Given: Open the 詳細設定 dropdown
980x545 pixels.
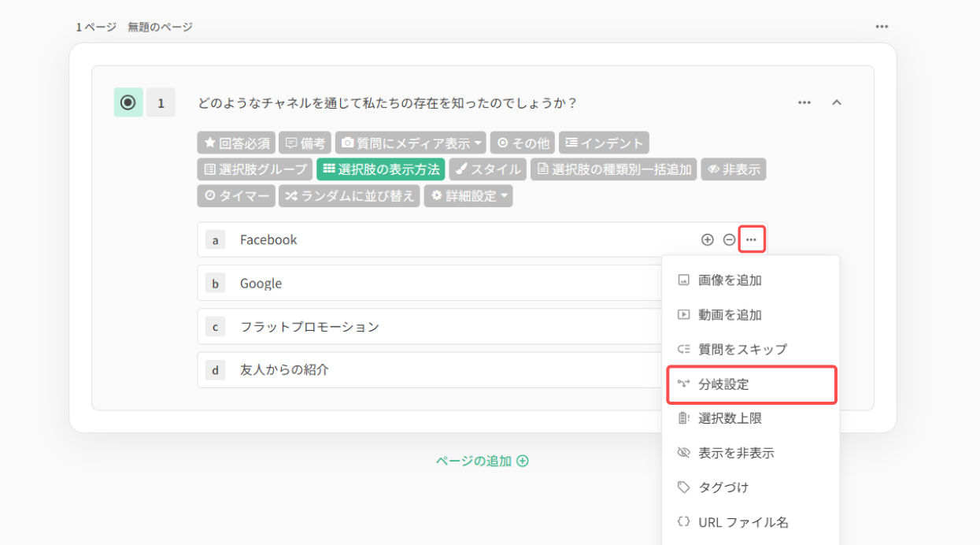Looking at the screenshot, I should 468,196.
